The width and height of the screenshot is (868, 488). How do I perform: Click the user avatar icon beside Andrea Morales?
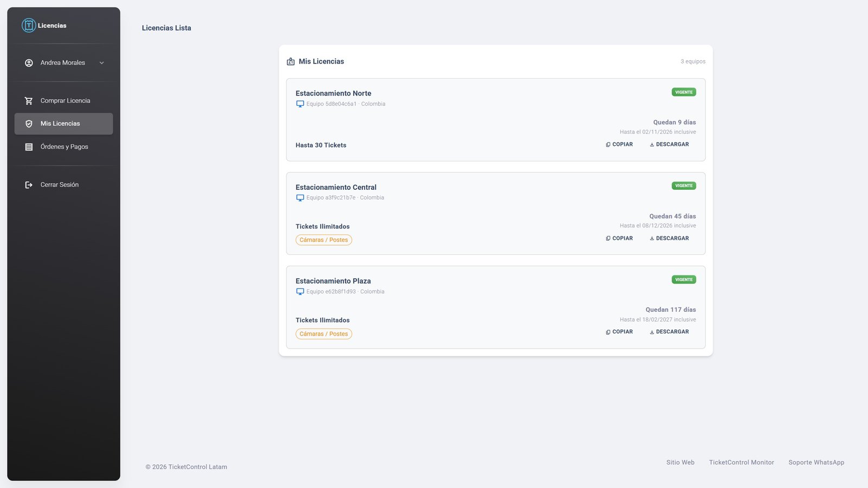coord(29,63)
